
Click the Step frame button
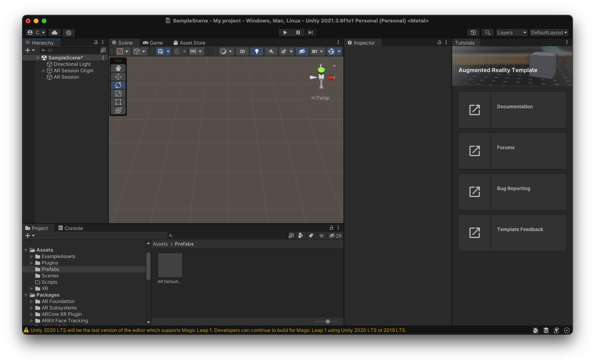310,33
